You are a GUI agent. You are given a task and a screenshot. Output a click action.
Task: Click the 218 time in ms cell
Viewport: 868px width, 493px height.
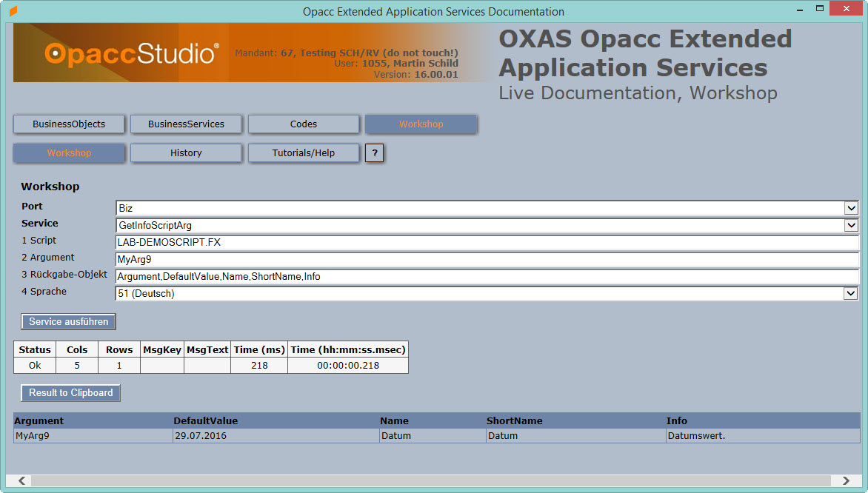259,365
